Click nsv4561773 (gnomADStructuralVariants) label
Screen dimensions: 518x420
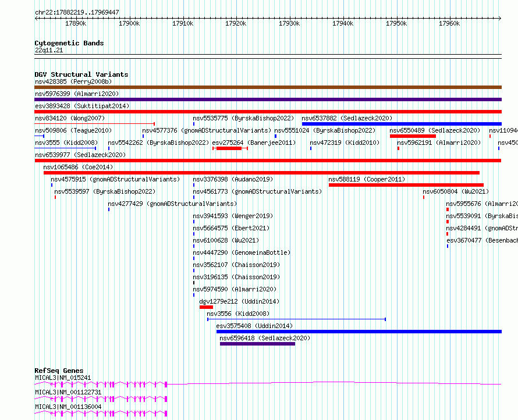(x=257, y=191)
